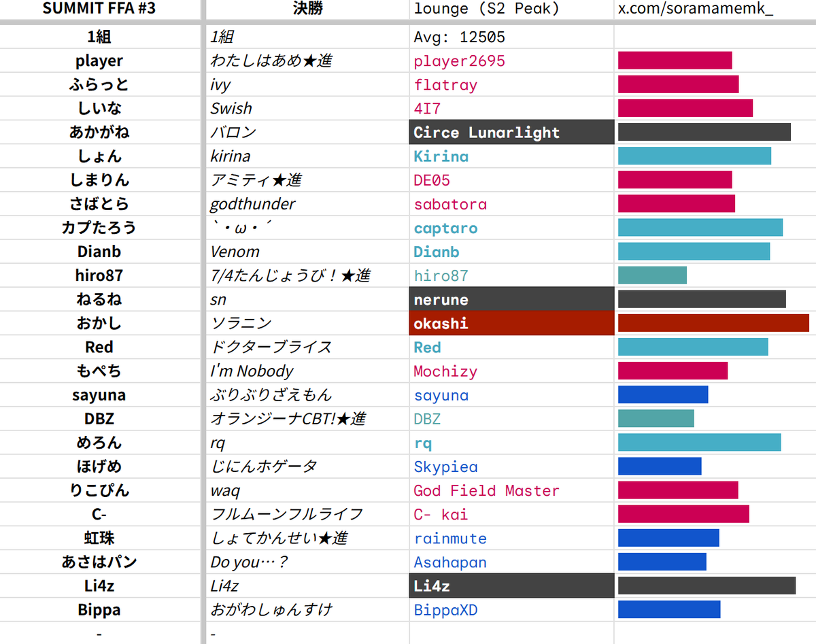Click the Venom cell
816x644 pixels.
(x=307, y=252)
